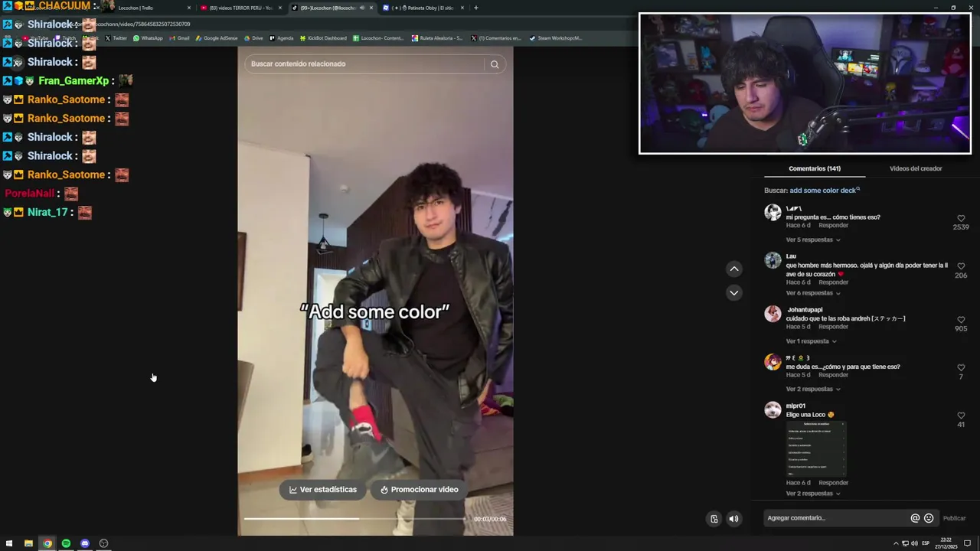The width and height of the screenshot is (980, 551).
Task: Open the Steam Workshop bookmark
Action: [x=556, y=38]
